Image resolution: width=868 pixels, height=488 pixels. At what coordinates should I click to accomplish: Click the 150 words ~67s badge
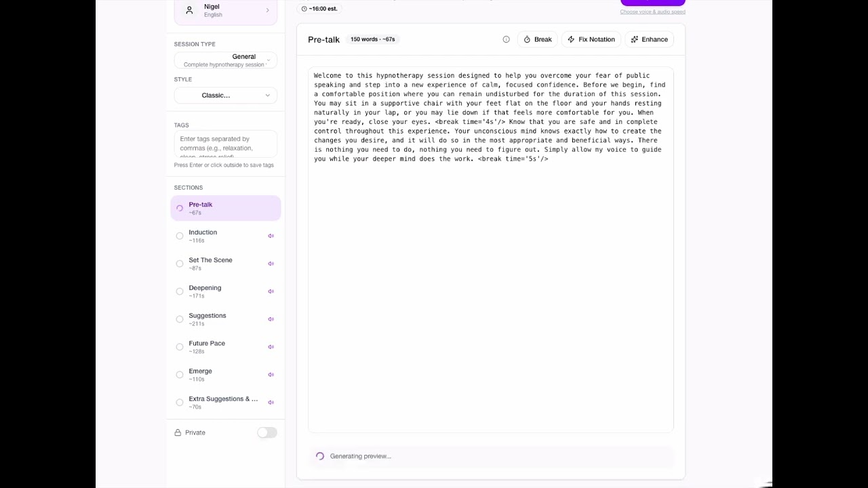pos(372,39)
